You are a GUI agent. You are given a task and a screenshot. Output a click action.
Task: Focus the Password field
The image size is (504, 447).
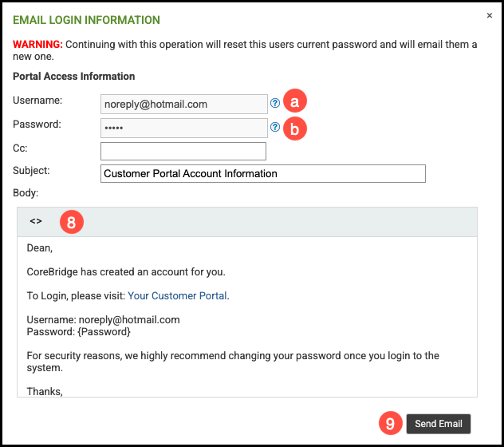(184, 128)
